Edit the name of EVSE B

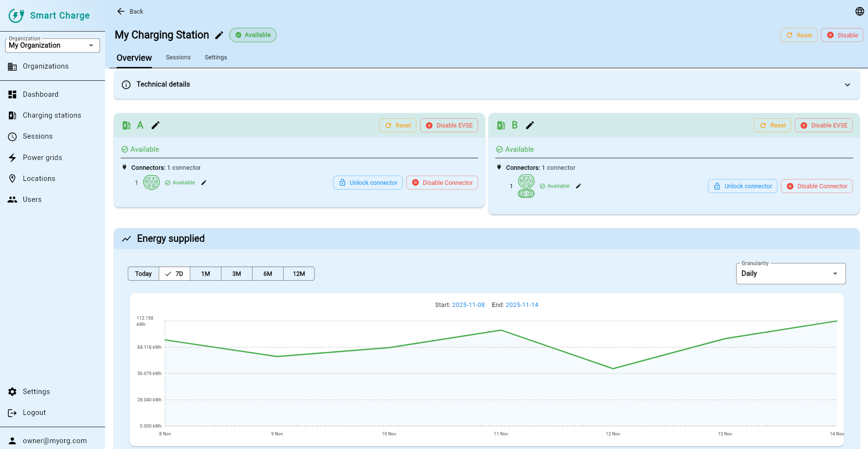(530, 126)
